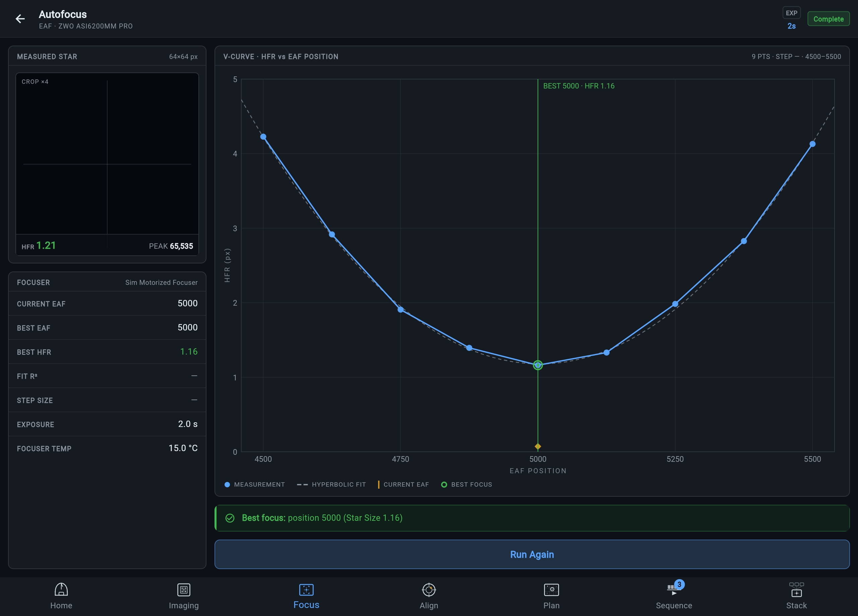Click the Exposure value 2.0 s
The height and width of the screenshot is (616, 858).
coord(188,424)
